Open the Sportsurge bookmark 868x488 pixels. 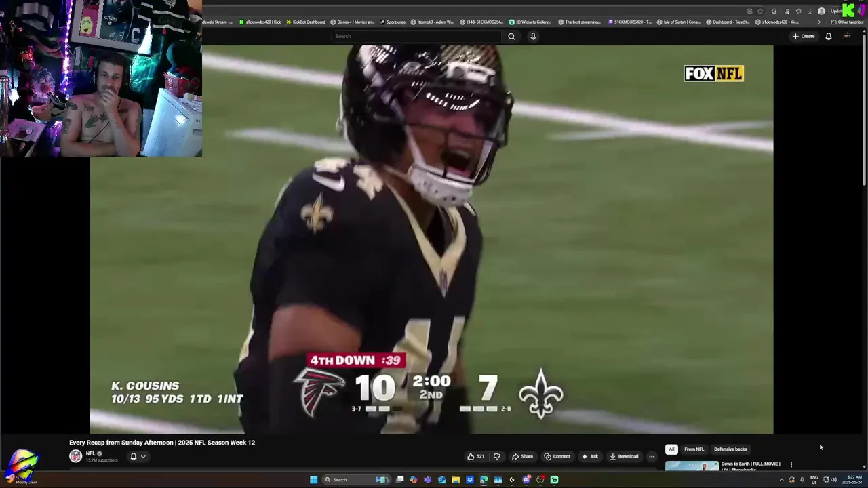[393, 22]
